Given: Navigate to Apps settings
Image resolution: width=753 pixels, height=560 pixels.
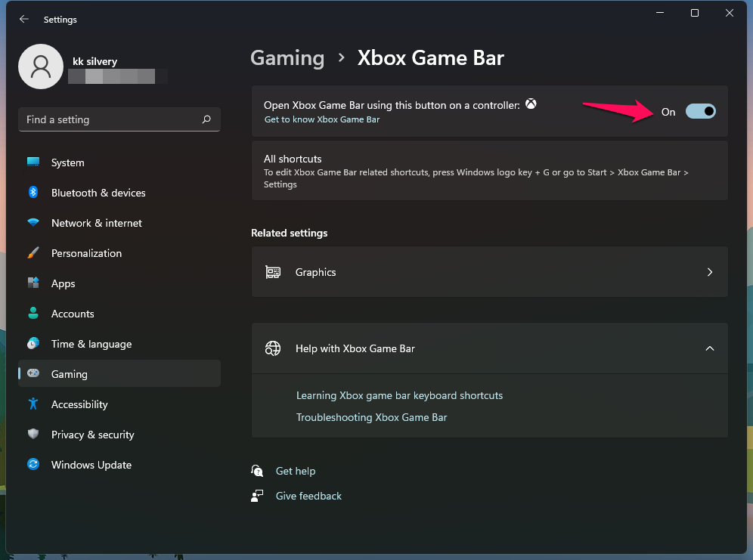Looking at the screenshot, I should pos(119,283).
